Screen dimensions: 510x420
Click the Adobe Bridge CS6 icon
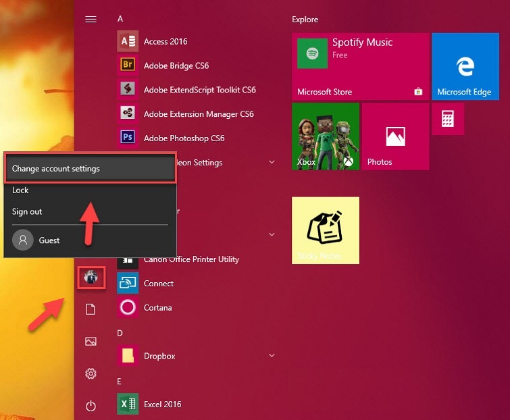point(128,65)
